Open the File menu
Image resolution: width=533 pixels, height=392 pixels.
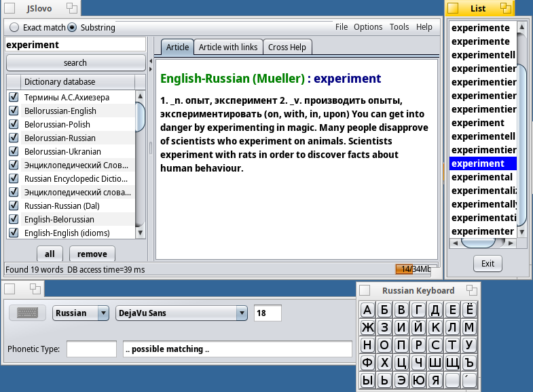[342, 27]
